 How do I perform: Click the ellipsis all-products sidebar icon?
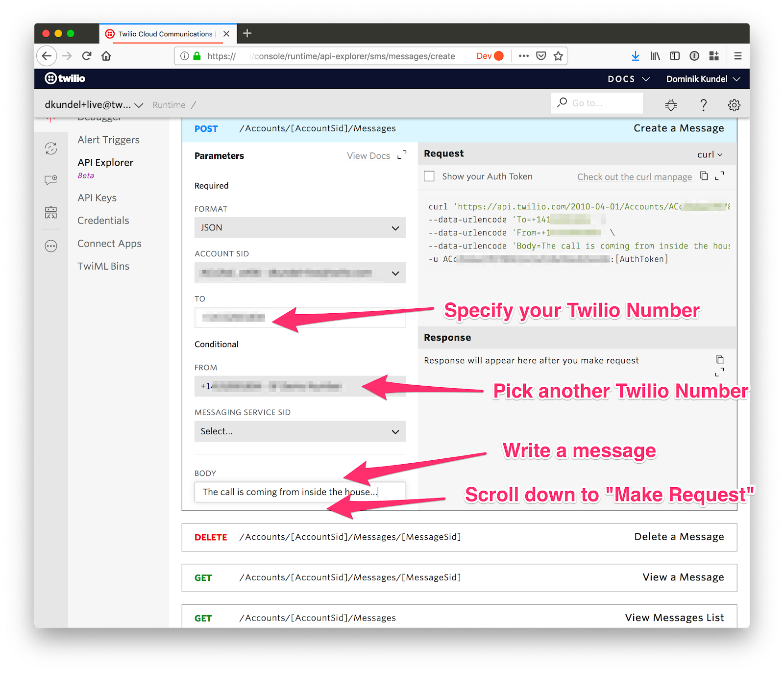tap(51, 246)
